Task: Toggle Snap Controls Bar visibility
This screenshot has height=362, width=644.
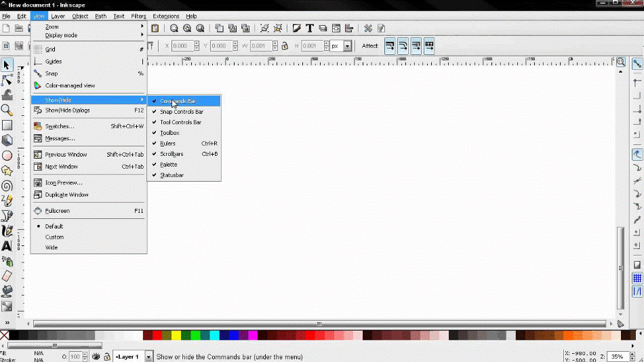Action: [x=184, y=111]
